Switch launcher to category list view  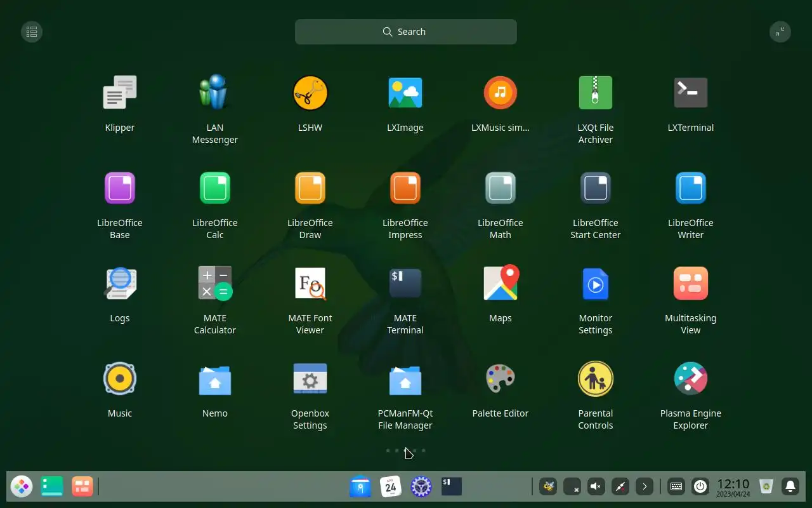click(x=32, y=32)
